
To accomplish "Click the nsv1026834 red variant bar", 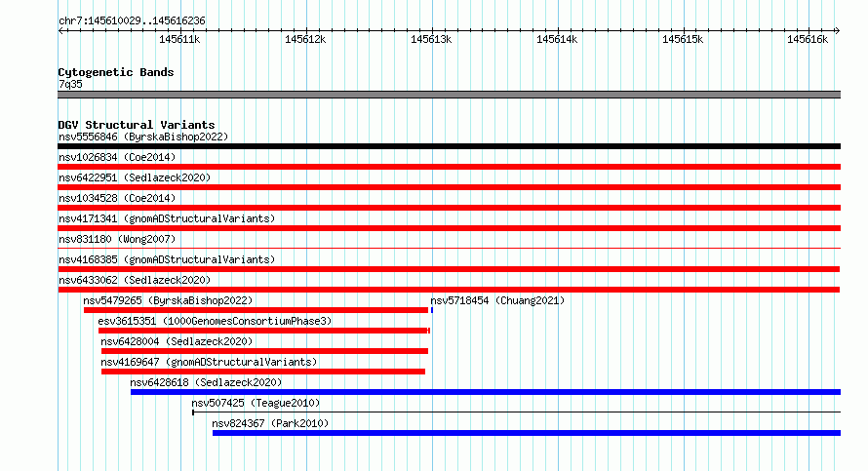I will 449,167.
